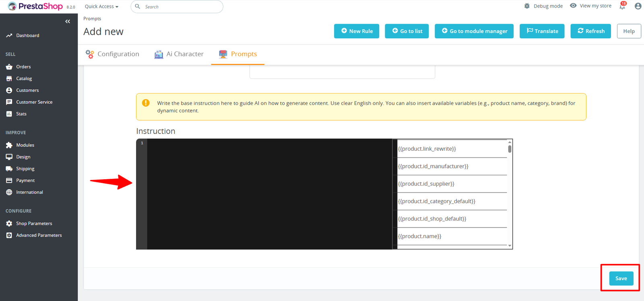Insert the {{product.id_manufacturer}} variable
Image resolution: width=644 pixels, height=301 pixels.
click(452, 166)
